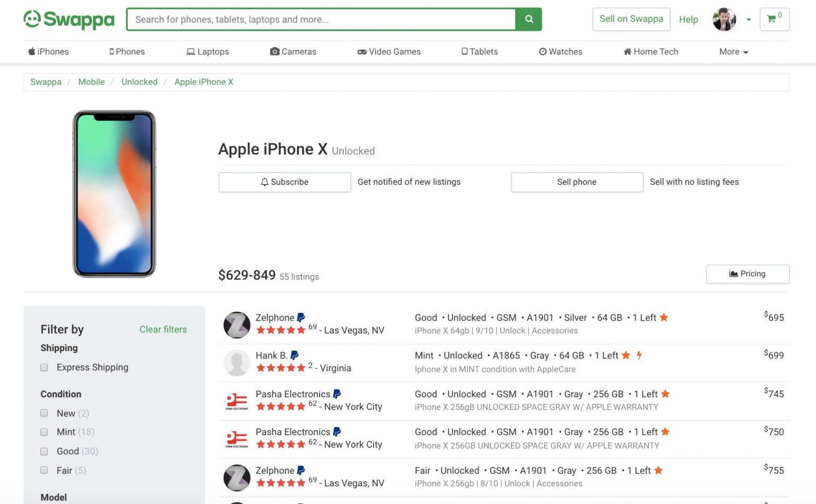
Task: Click the PayPal icon next to Zelphone
Action: (x=300, y=317)
